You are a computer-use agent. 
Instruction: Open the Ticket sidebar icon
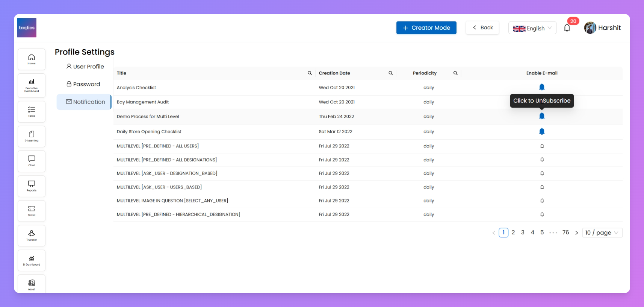click(x=32, y=211)
